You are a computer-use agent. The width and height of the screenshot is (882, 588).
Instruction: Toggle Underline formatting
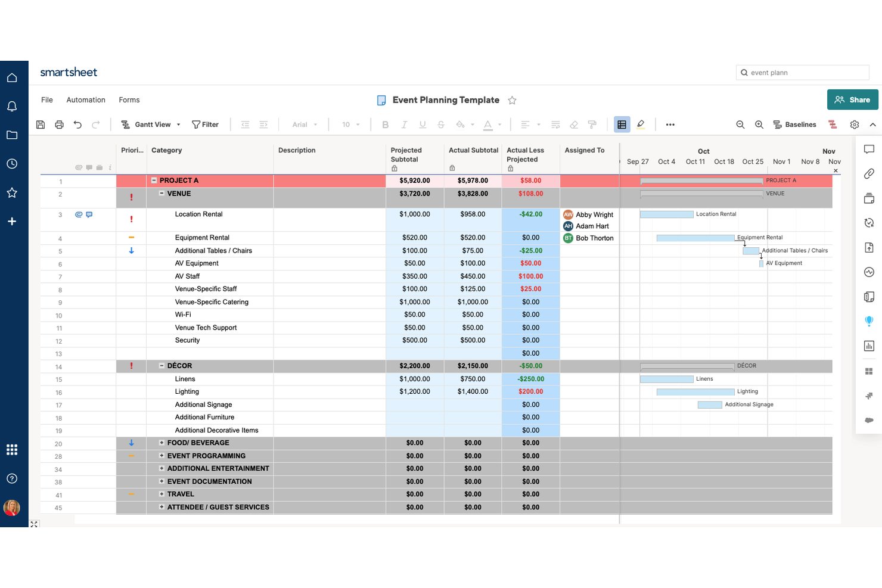423,125
